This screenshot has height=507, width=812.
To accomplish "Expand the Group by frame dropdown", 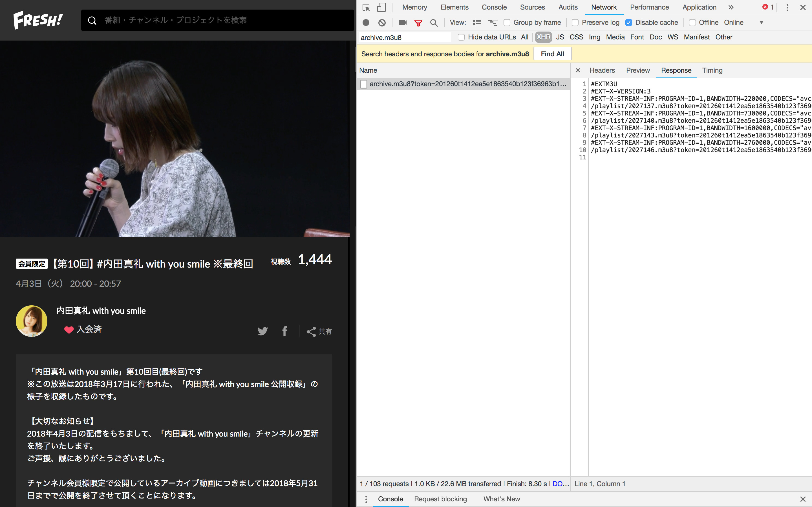I will [507, 22].
